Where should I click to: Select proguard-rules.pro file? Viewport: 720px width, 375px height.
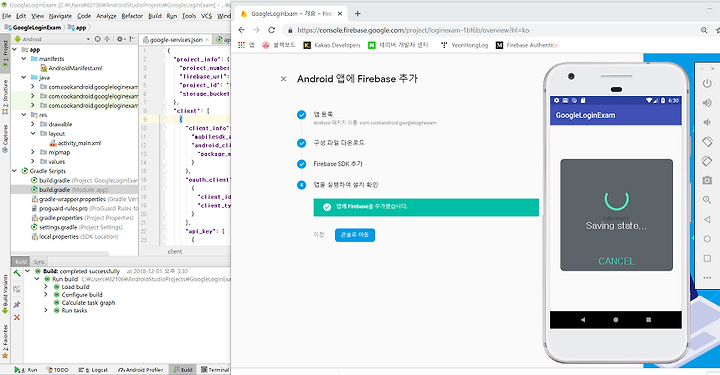84,208
